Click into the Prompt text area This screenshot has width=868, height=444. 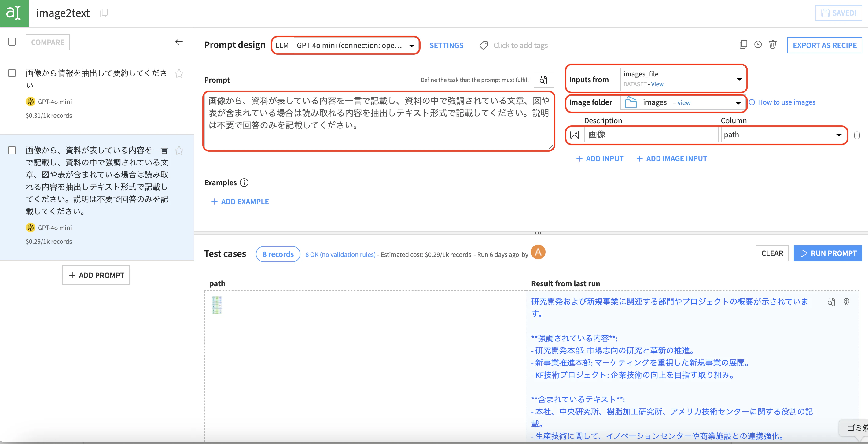click(x=379, y=121)
